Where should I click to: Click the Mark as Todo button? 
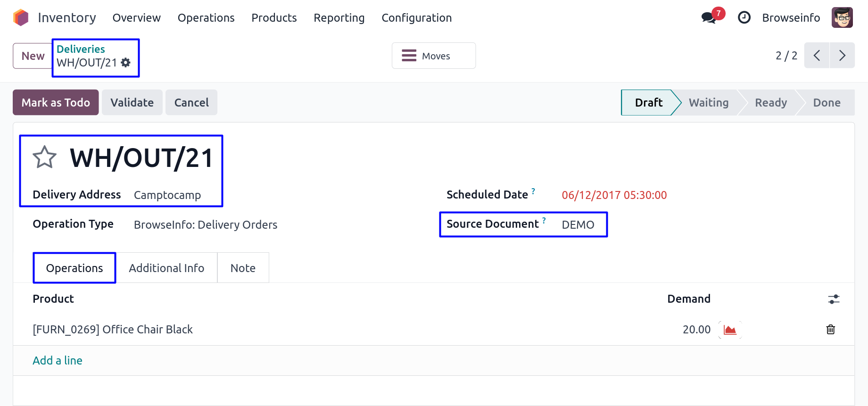tap(56, 102)
